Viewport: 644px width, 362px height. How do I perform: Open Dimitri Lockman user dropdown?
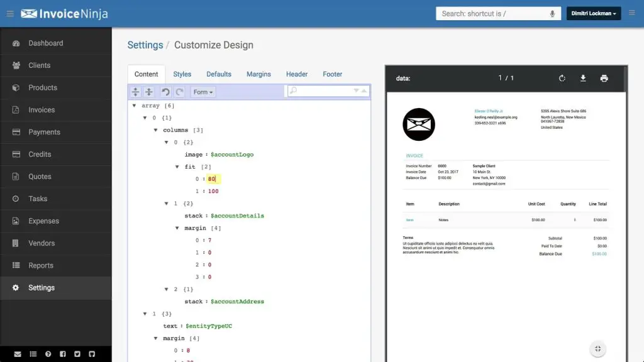coord(594,14)
